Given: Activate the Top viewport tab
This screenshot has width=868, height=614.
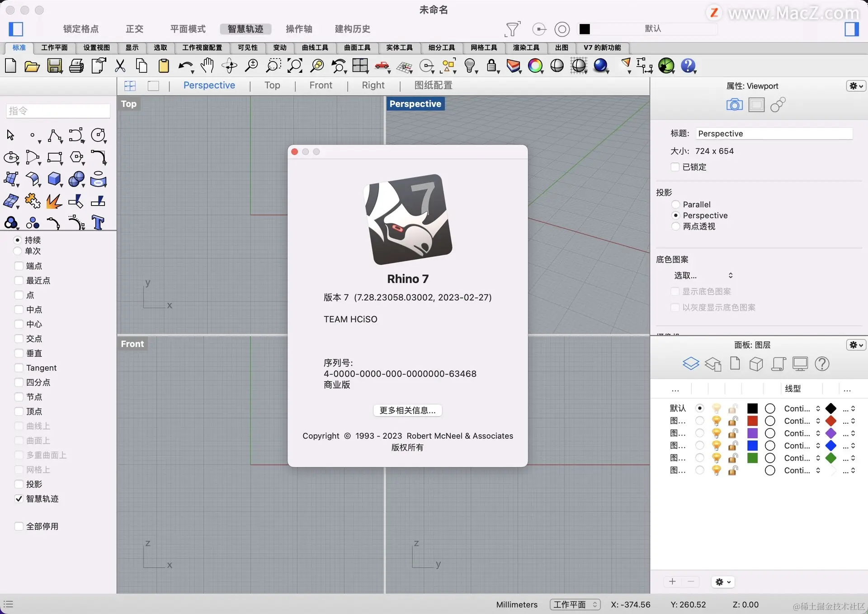Looking at the screenshot, I should coord(272,85).
